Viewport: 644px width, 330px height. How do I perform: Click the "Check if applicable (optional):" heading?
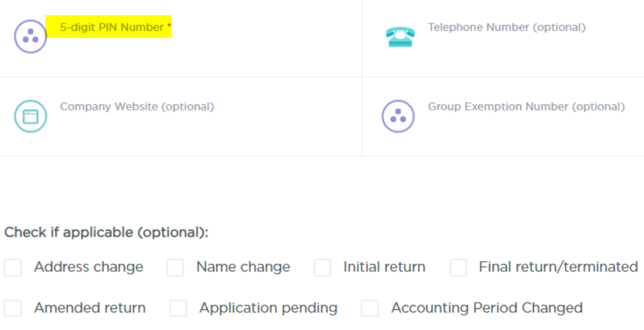pyautogui.click(x=106, y=232)
